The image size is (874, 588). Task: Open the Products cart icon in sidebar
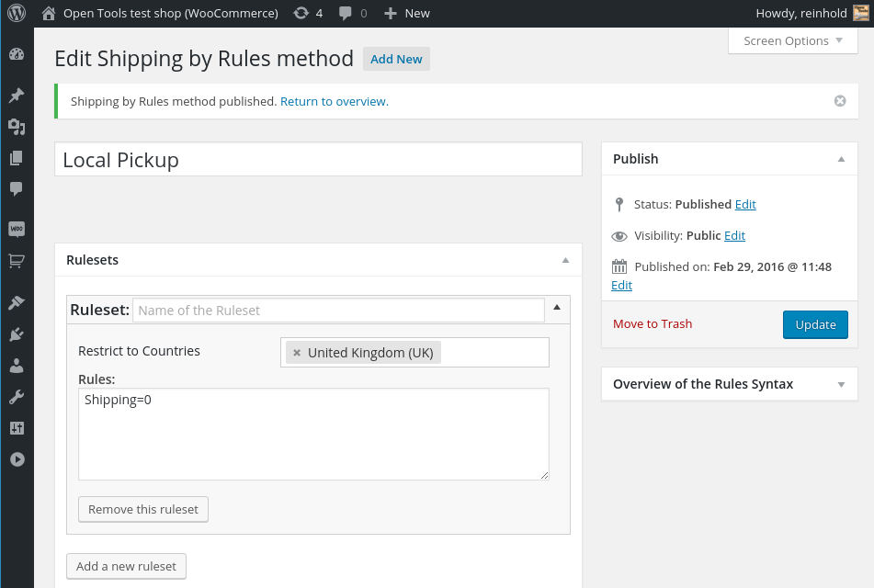tap(16, 261)
